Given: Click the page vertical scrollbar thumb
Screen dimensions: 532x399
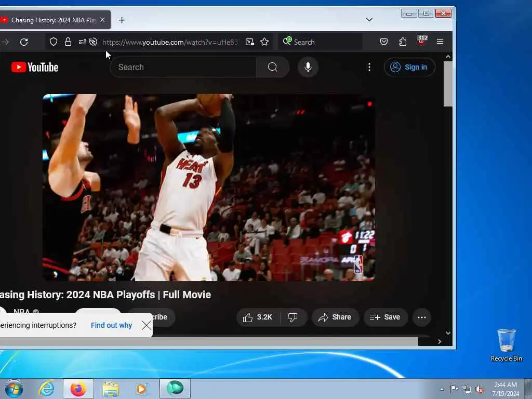Looking at the screenshot, I should point(448,84).
